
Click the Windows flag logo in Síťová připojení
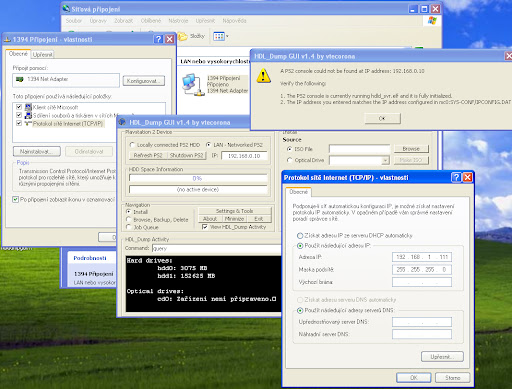click(432, 21)
